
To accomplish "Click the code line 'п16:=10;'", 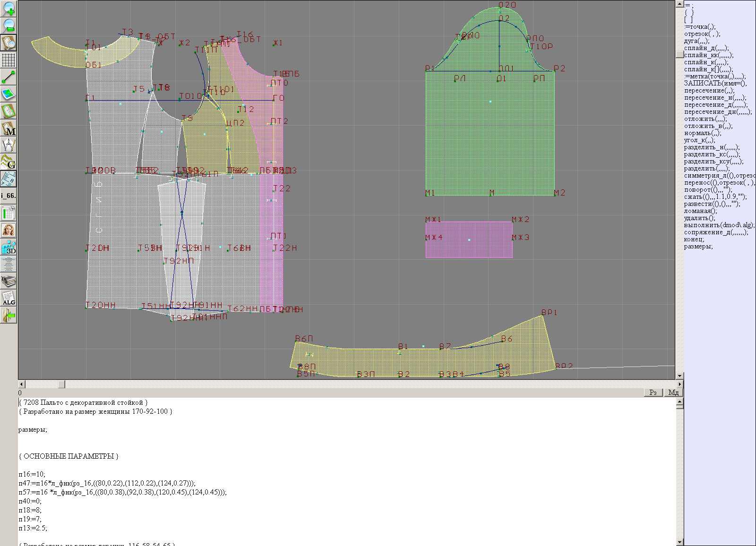I will [32, 474].
